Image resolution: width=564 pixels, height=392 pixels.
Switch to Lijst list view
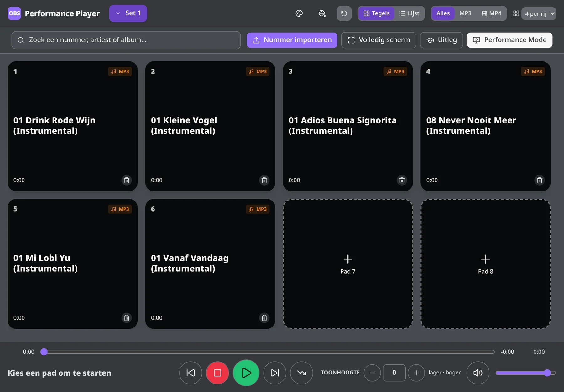pos(409,13)
